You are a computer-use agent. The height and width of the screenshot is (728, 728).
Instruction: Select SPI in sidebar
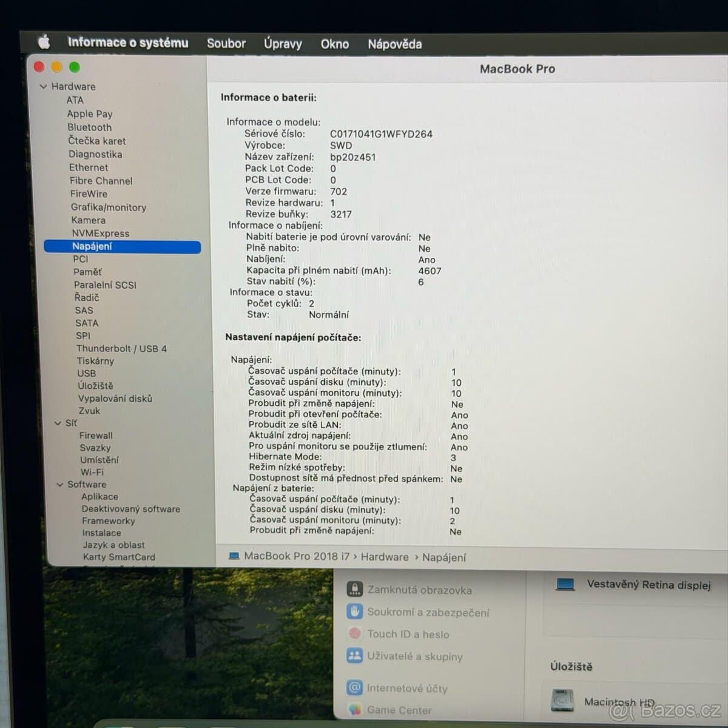[83, 335]
